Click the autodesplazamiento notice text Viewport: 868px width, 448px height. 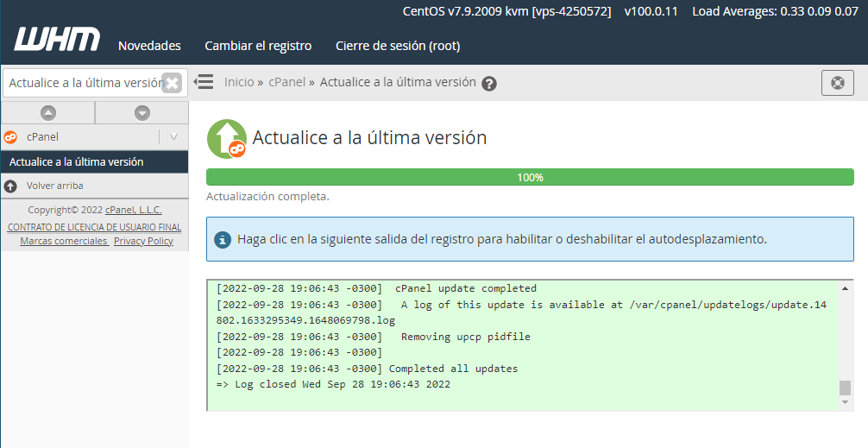(502, 240)
